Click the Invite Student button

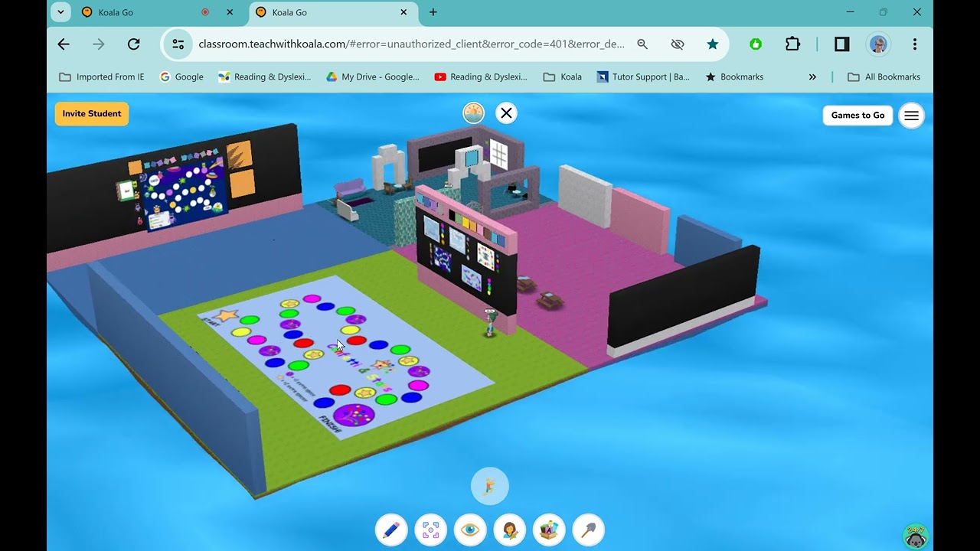coord(92,114)
